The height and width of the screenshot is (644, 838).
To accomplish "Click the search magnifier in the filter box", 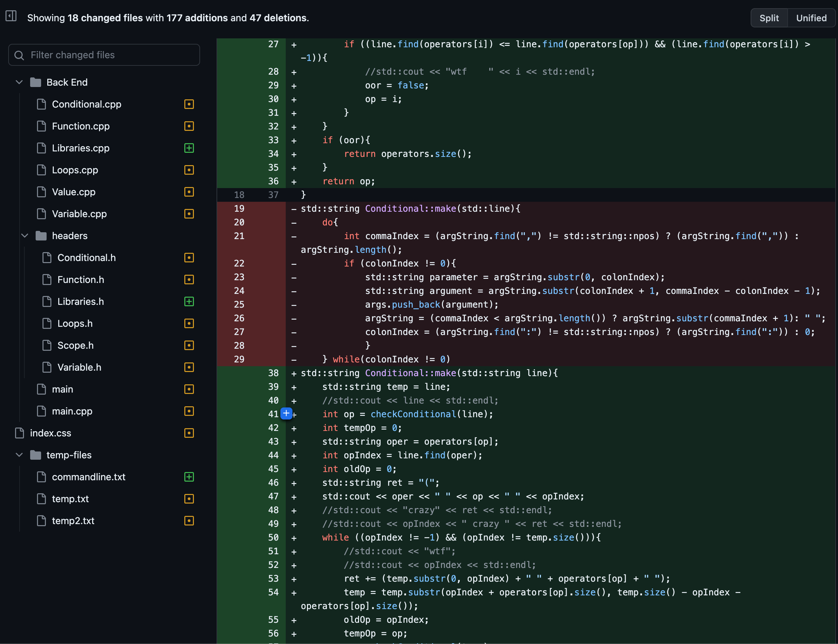I will click(19, 55).
